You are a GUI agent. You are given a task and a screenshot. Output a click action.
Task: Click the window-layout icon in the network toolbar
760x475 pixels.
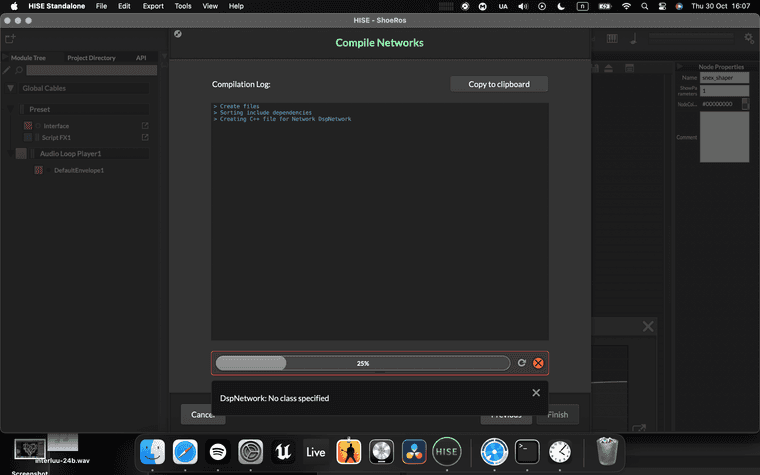pos(629,68)
